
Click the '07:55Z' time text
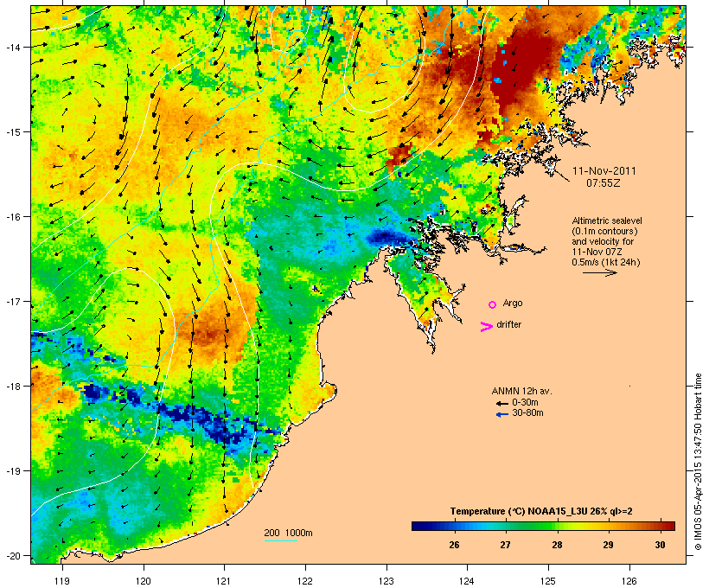tap(604, 183)
